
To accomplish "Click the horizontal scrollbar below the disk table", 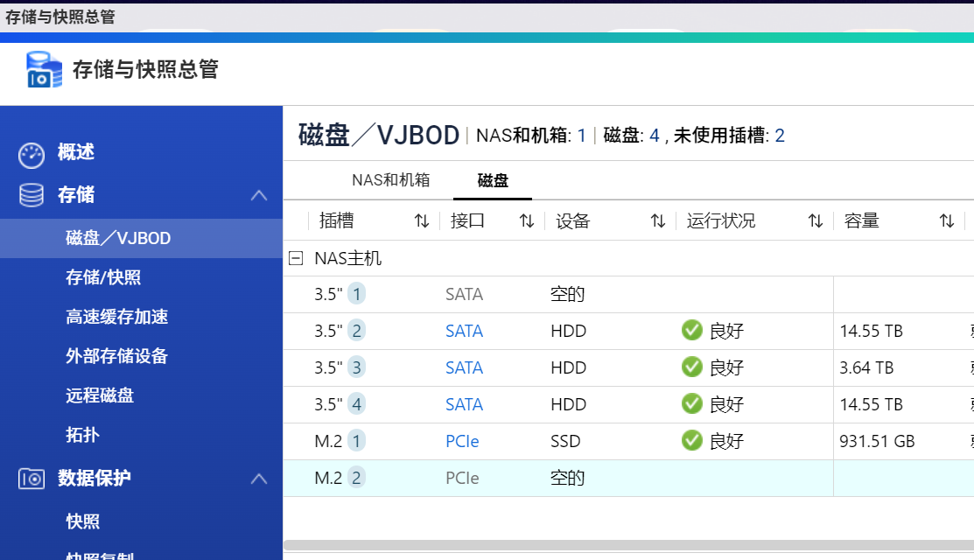I will (613, 545).
